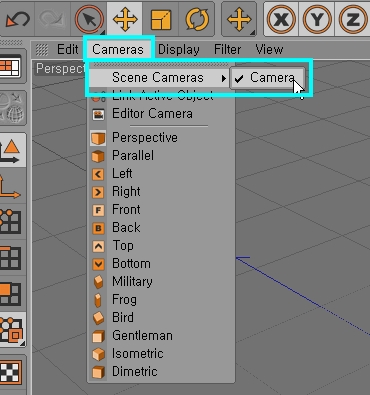Toggle the checked Camera scene camera entry
Viewport: 370px width, 395px height.
[267, 78]
